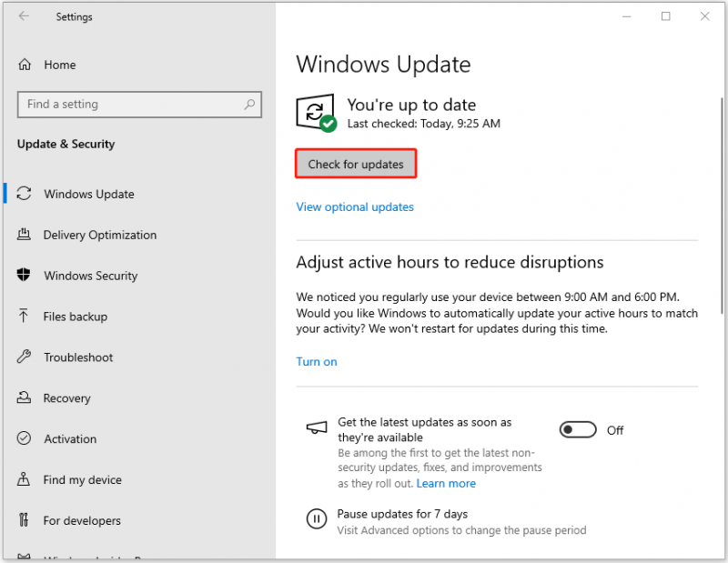Click the Windows Security shield icon
The height and width of the screenshot is (563, 728).
click(x=24, y=275)
